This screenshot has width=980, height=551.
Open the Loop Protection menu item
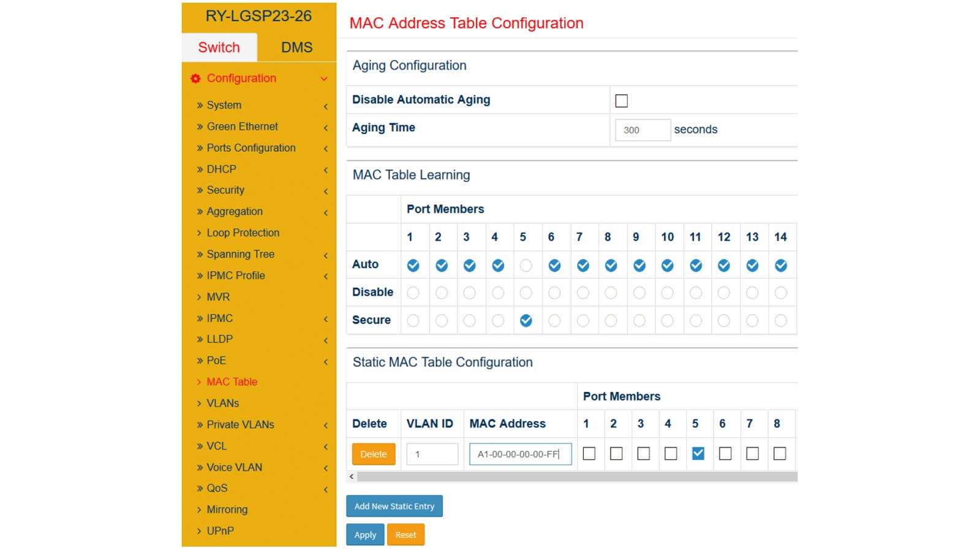243,233
